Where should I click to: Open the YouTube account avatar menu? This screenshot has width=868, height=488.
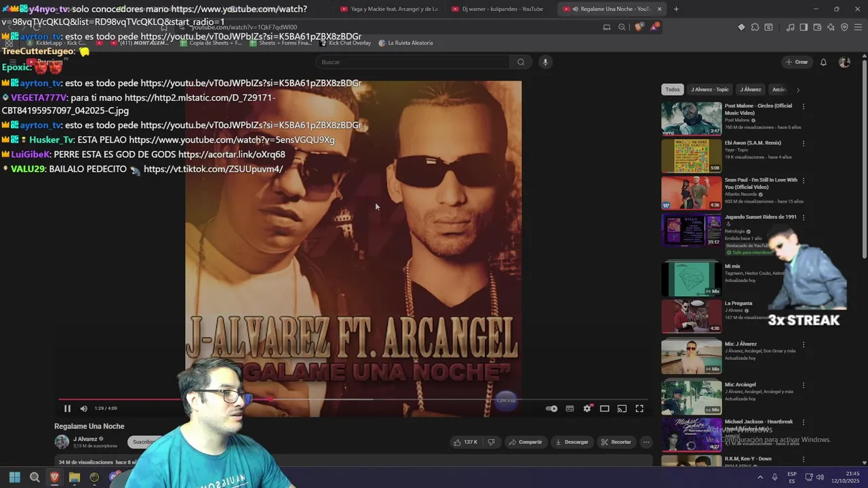844,62
